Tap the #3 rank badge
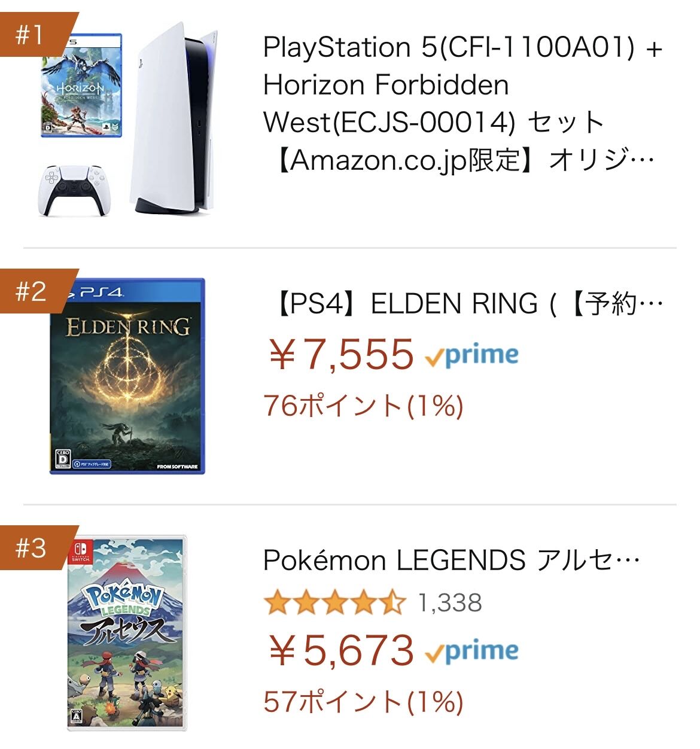Image resolution: width=700 pixels, height=749 pixels. (x=31, y=547)
